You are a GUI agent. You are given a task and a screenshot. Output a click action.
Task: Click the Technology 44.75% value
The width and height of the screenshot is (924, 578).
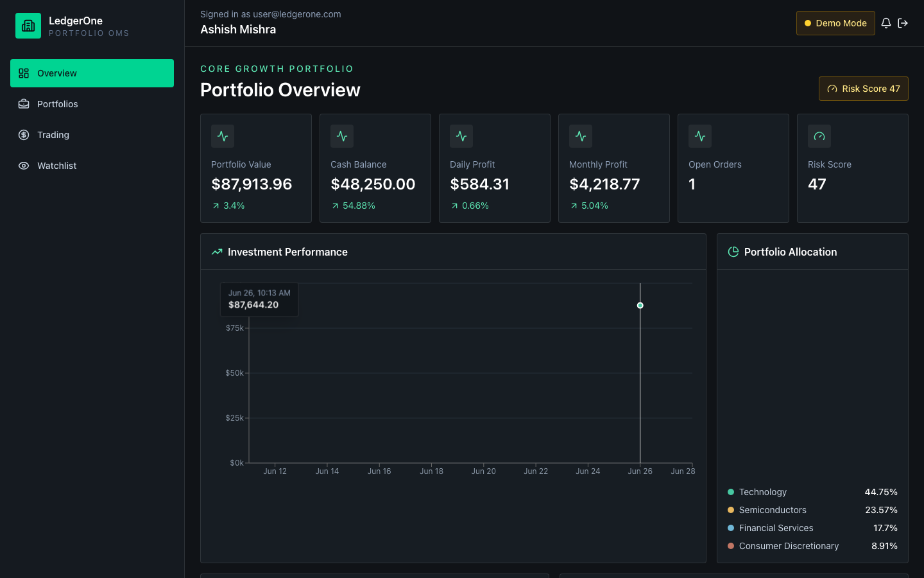coord(881,492)
